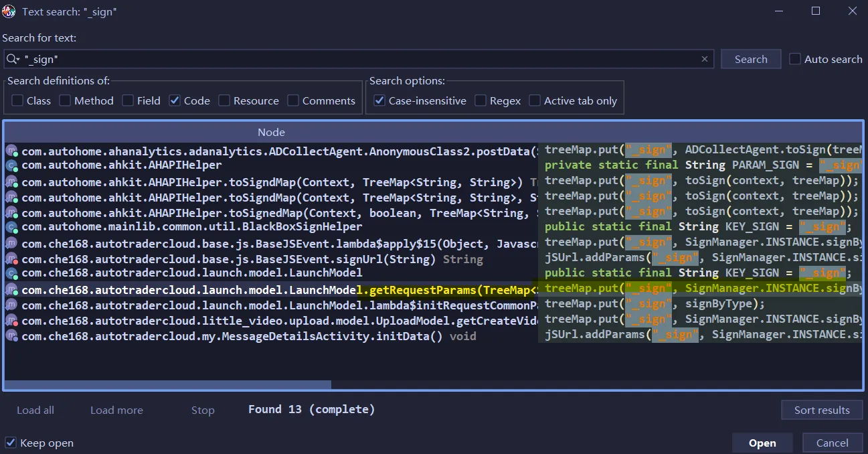Click the class icon of the plain LaunchModel row
The image size is (868, 454).
point(11,273)
